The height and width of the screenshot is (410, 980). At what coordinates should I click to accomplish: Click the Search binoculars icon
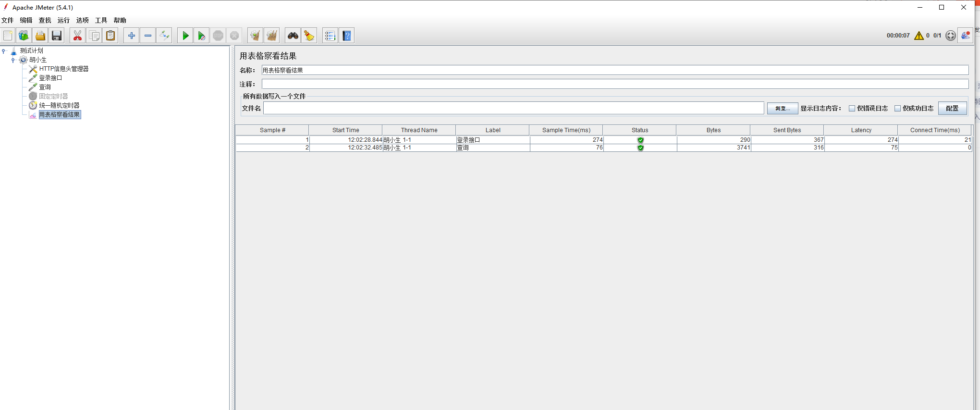pyautogui.click(x=293, y=36)
